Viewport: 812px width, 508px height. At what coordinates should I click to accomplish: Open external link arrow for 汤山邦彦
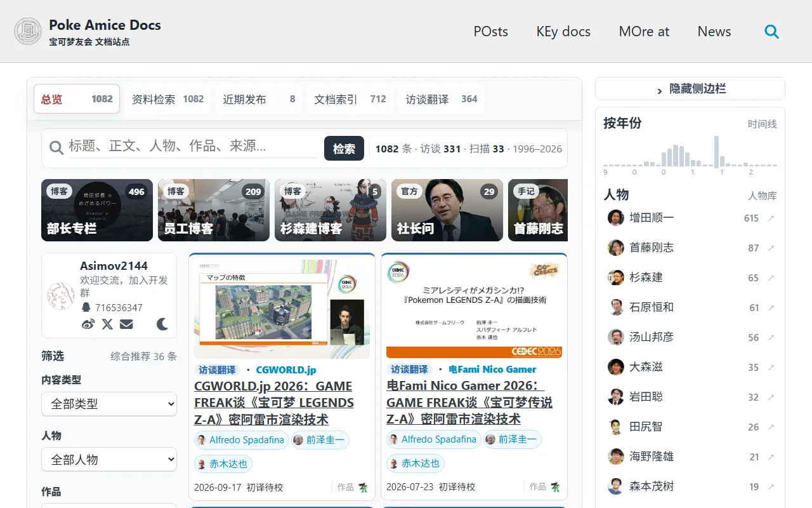coord(771,337)
